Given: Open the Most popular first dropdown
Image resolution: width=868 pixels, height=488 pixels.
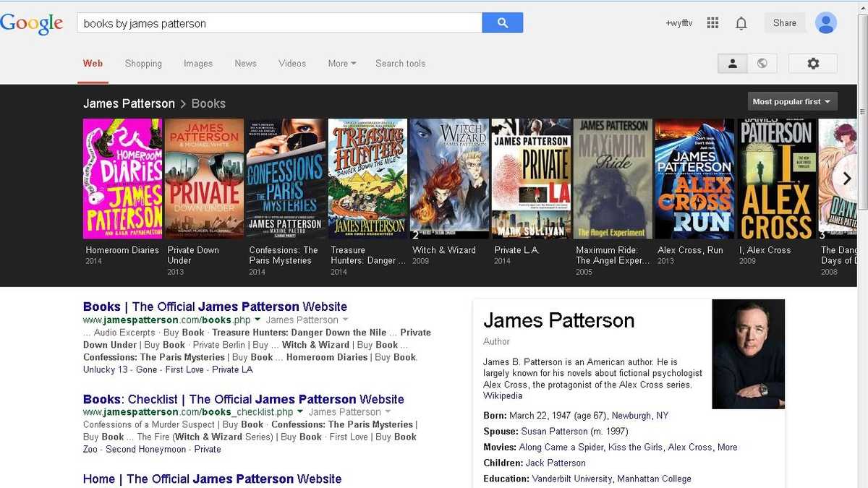Looking at the screenshot, I should [792, 101].
